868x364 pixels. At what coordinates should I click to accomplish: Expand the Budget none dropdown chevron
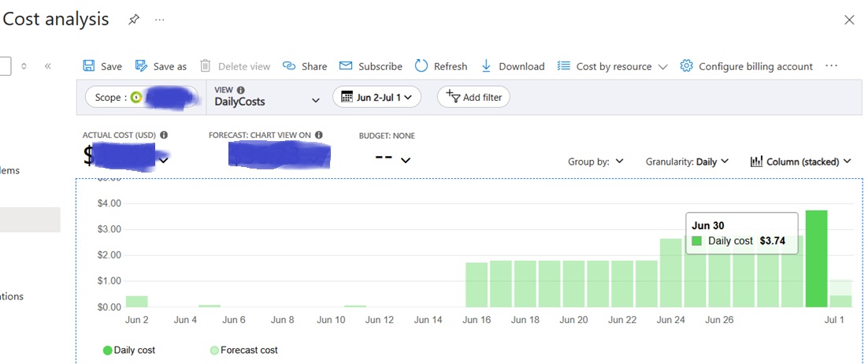(x=406, y=160)
